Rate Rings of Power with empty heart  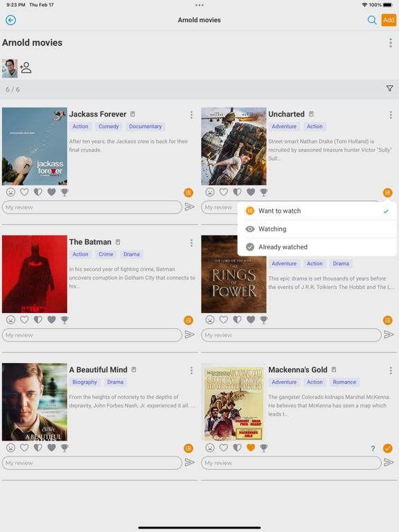(x=224, y=319)
